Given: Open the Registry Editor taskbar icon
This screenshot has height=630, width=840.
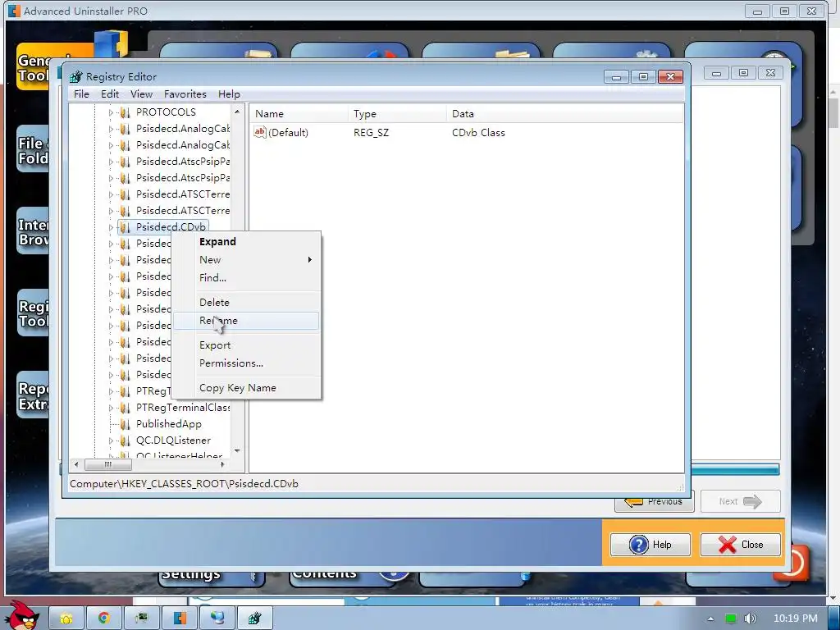Looking at the screenshot, I should click(254, 619).
